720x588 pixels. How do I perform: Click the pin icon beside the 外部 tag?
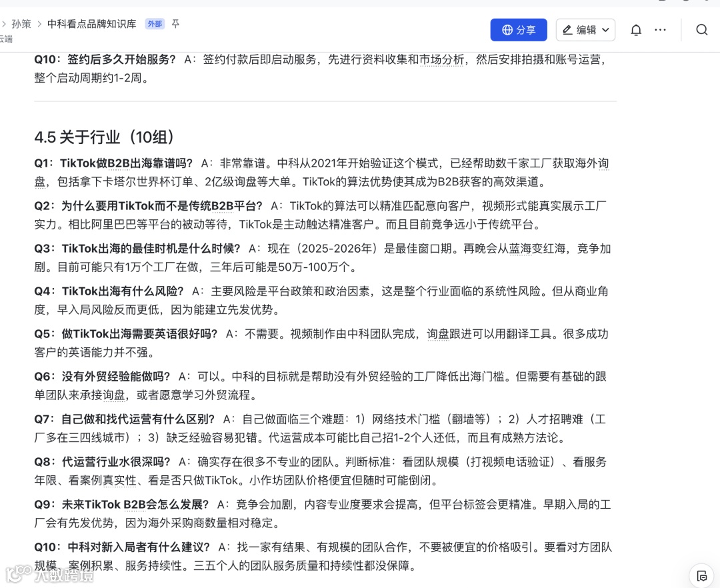point(175,23)
